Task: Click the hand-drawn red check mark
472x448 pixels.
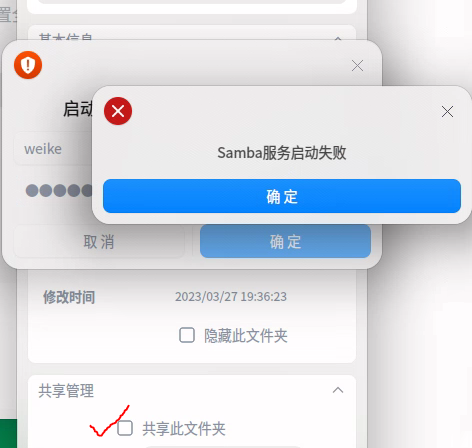Action: tap(108, 422)
